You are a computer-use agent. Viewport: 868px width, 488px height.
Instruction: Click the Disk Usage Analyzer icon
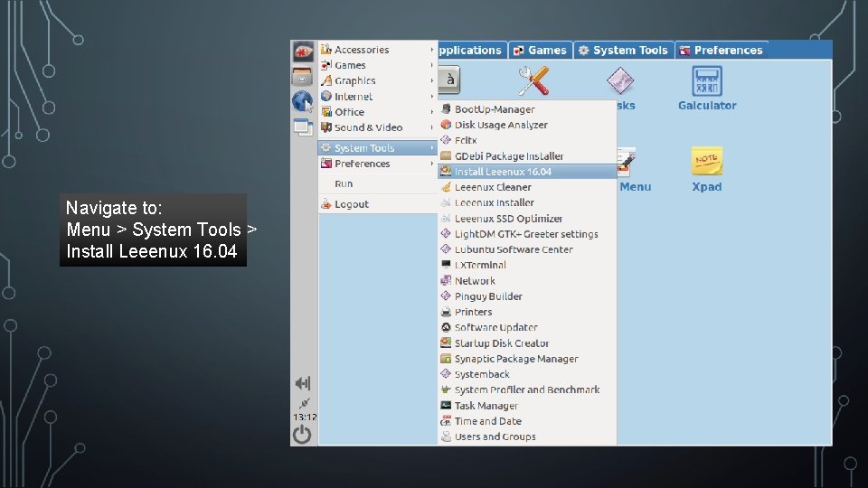446,125
